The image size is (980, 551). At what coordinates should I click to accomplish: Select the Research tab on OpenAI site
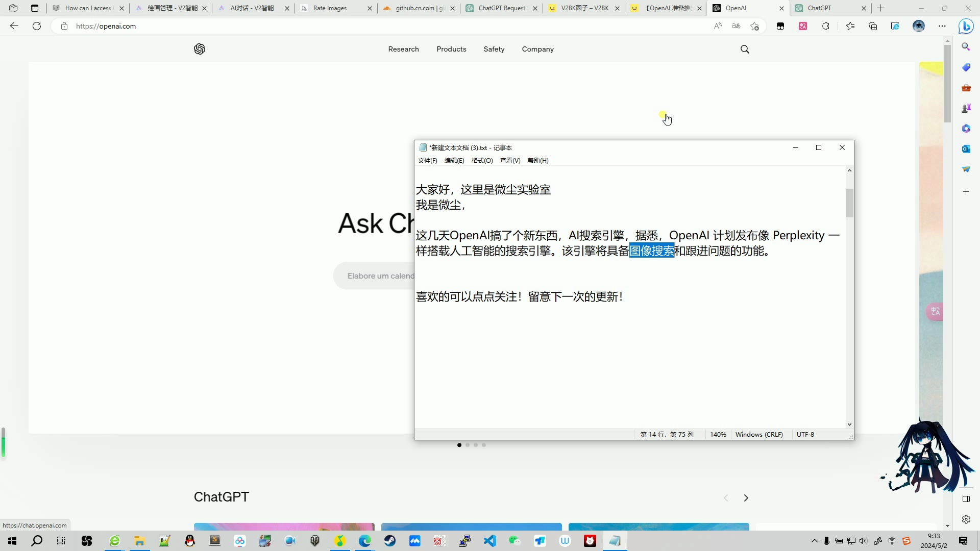pyautogui.click(x=404, y=48)
